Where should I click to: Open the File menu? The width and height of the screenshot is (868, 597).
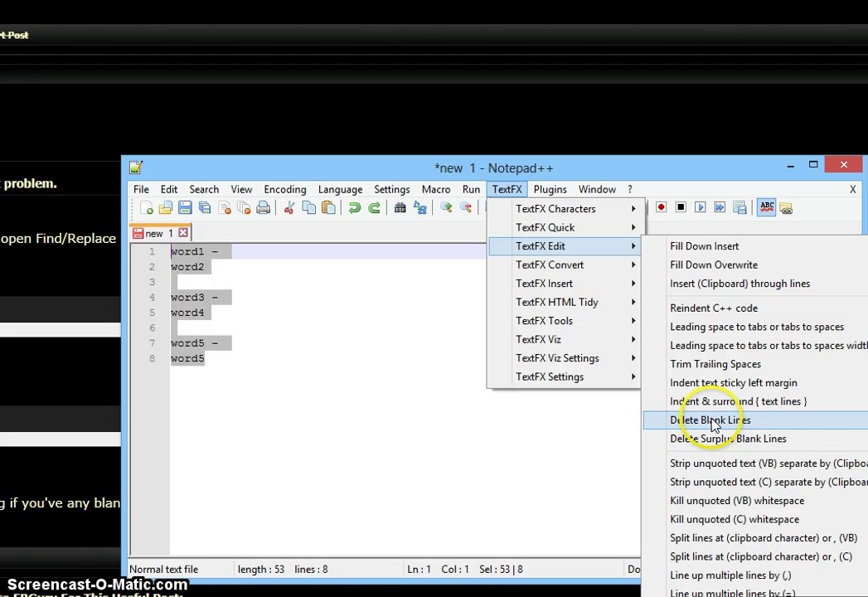pyautogui.click(x=141, y=189)
